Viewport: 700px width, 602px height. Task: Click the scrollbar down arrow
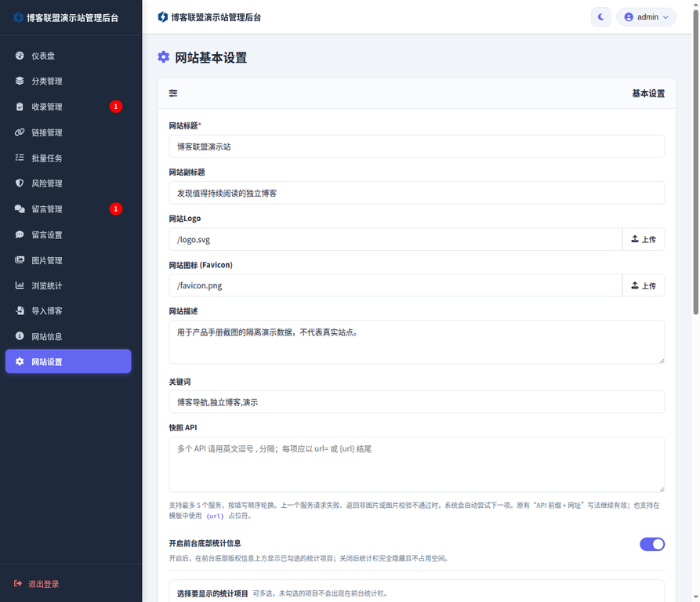(695, 597)
